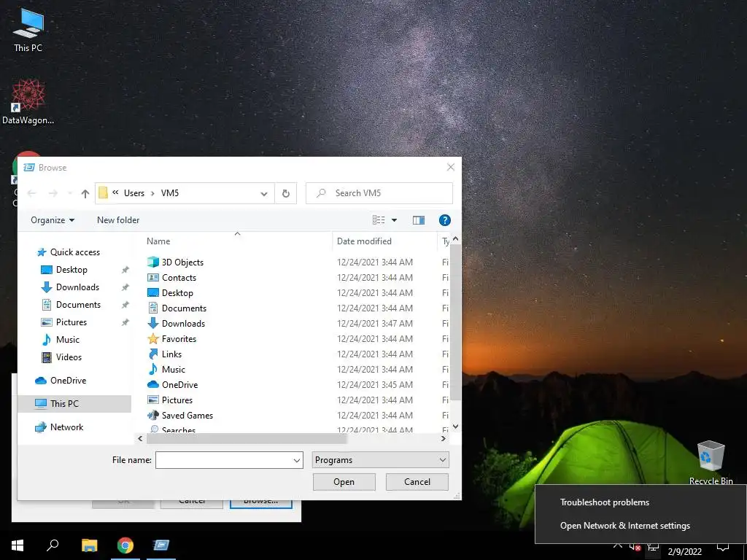
Task: Click 12/24/2021 3:45 AM date for OneDrive
Action: click(375, 385)
